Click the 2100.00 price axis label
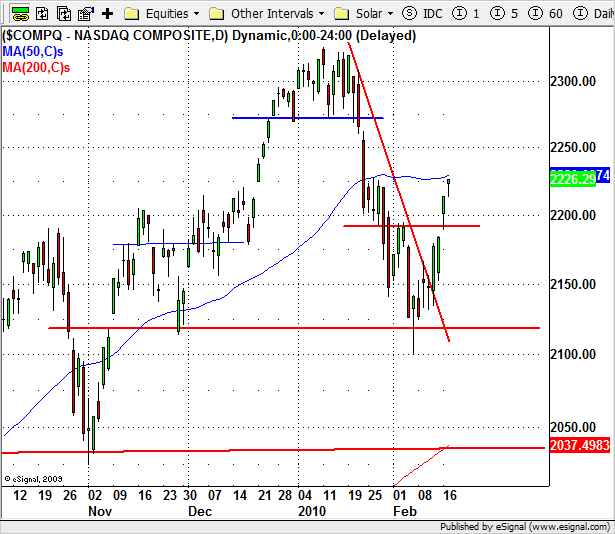Screen dimensions: 615x534 573,354
